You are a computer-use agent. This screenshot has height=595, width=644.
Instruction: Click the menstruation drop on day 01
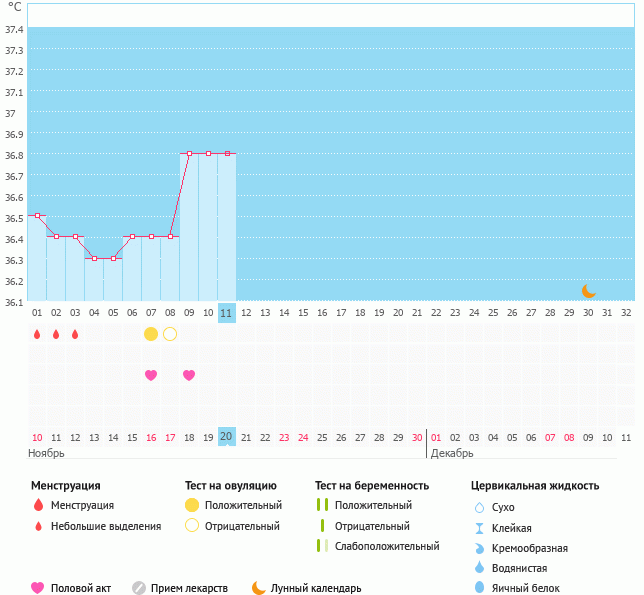click(37, 334)
